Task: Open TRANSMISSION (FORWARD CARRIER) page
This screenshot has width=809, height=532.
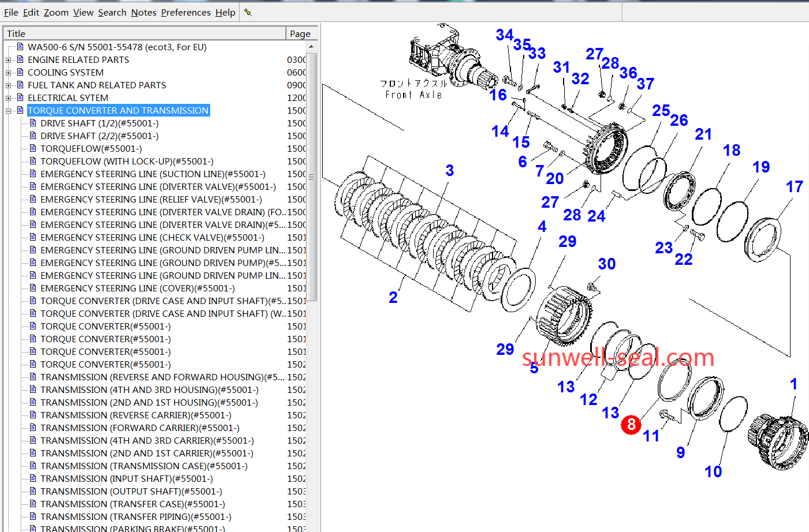Action: 140,428
